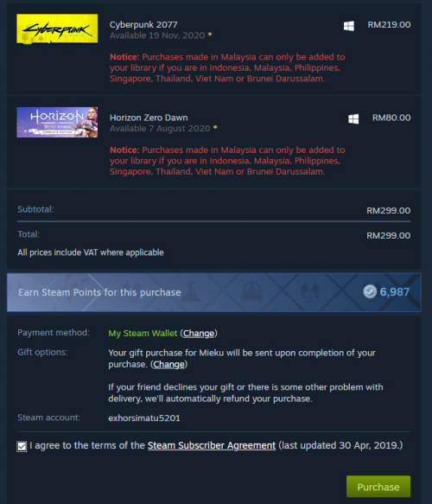Image resolution: width=432 pixels, height=504 pixels.
Task: Open the Horizon Zero Dawn cover thumbnail
Action: [57, 122]
